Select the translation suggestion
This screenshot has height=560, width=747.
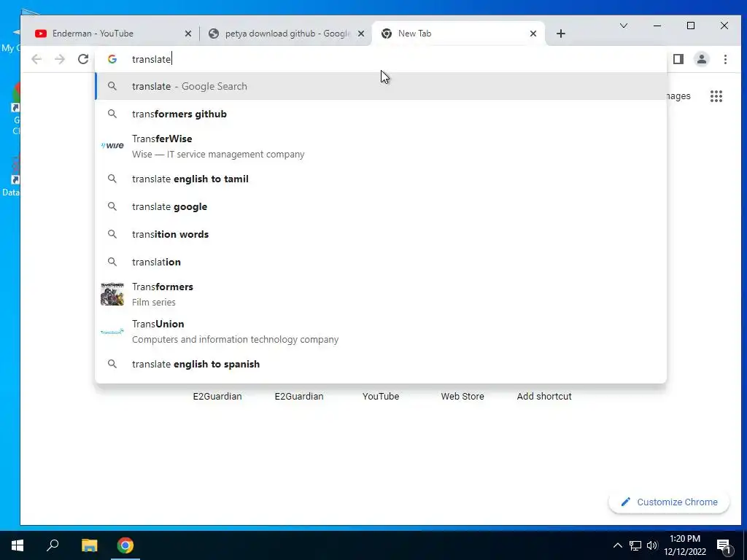pyautogui.click(x=381, y=262)
